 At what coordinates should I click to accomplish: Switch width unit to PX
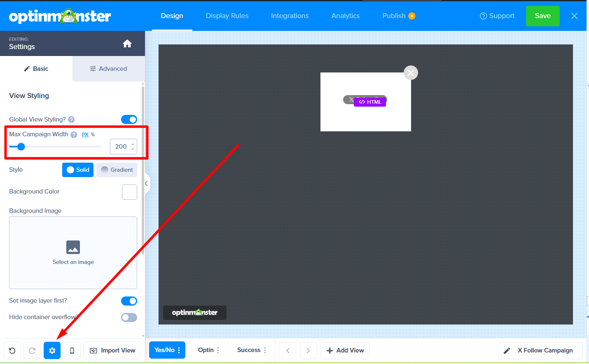pos(85,135)
